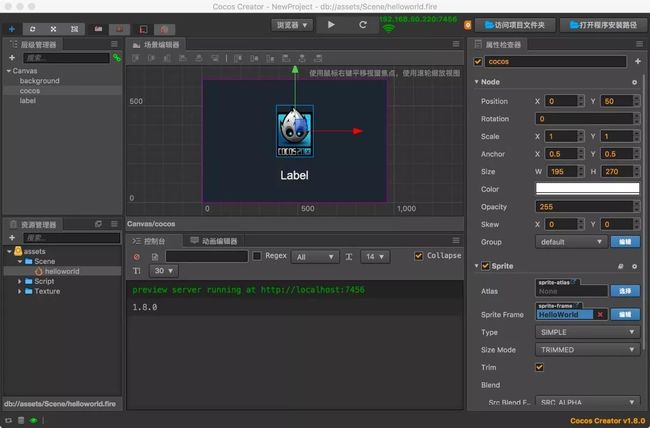650x428 pixels.
Task: Select the background node in hierarchy
Action: tap(39, 81)
